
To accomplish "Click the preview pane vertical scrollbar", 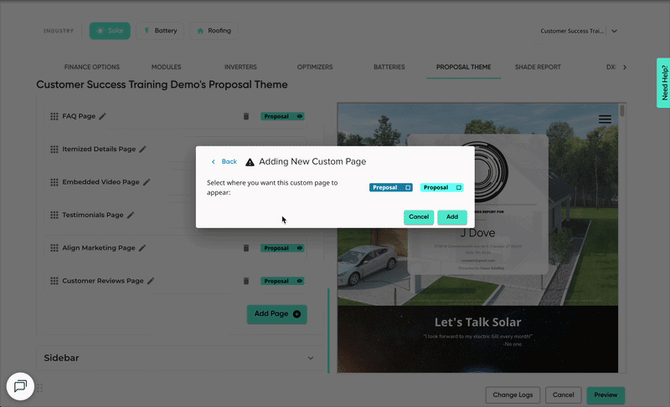I will point(622,111).
